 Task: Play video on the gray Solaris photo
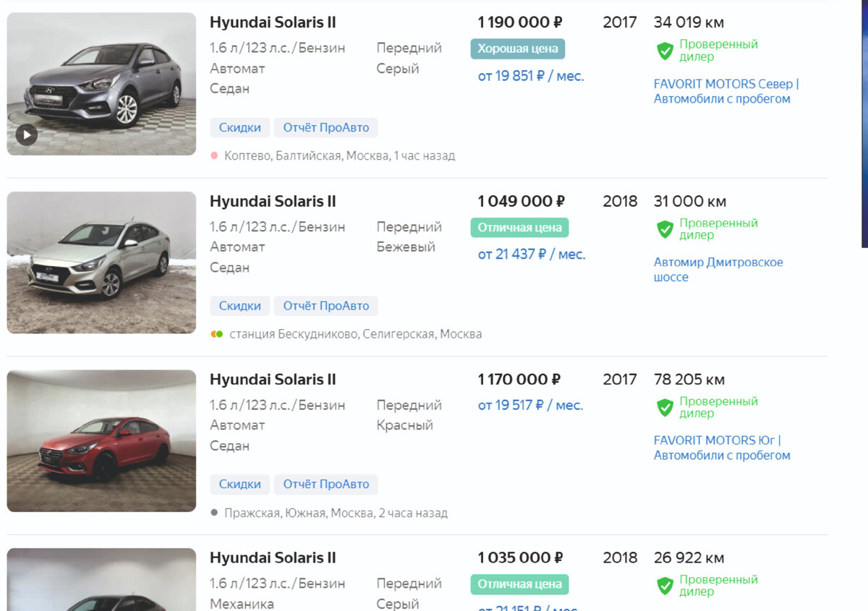[26, 134]
